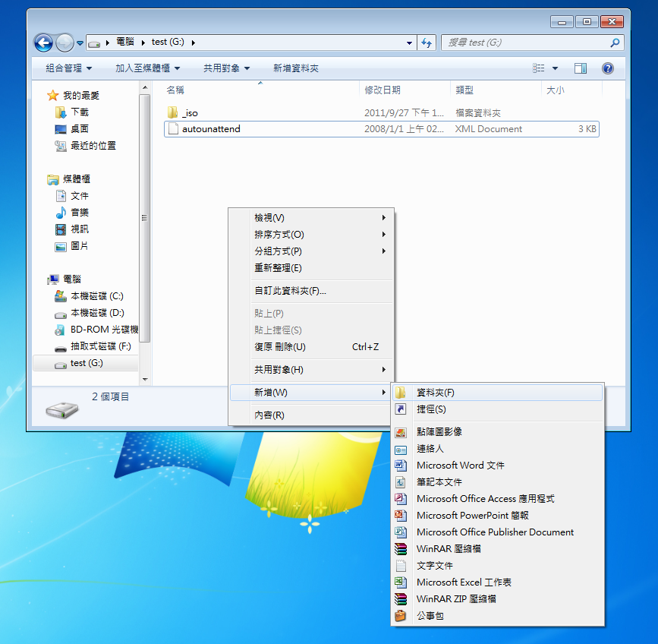
Task: Open the 共用對象 toolbar dropdown
Action: [227, 68]
